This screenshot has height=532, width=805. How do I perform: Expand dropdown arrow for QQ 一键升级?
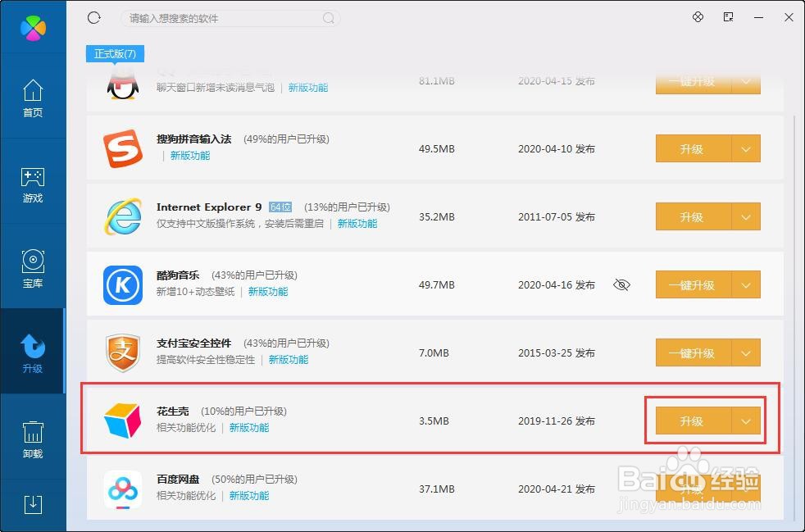pyautogui.click(x=746, y=83)
